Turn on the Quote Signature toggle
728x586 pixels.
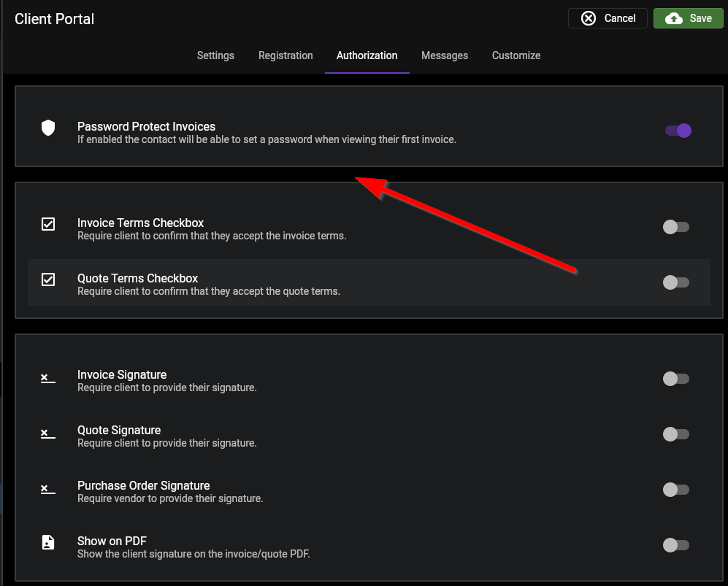pyautogui.click(x=675, y=434)
